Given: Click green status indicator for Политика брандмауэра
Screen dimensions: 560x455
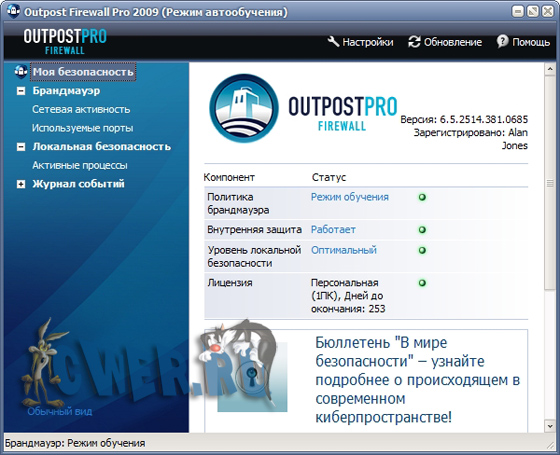Looking at the screenshot, I should click(x=422, y=197).
